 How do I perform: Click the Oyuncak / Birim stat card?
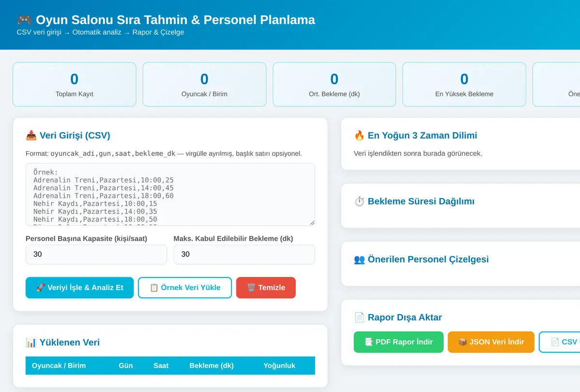(204, 85)
